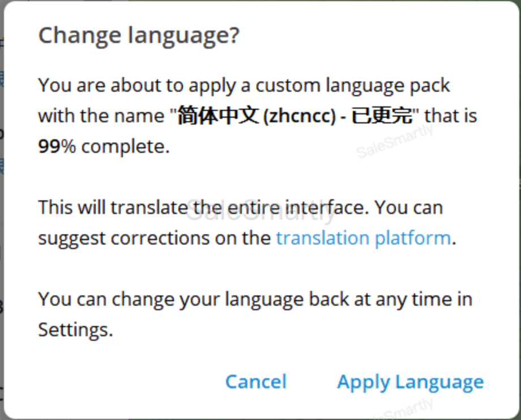This screenshot has height=420, width=521.
Task: Click the bold 99% completion figure
Action: (x=57, y=147)
